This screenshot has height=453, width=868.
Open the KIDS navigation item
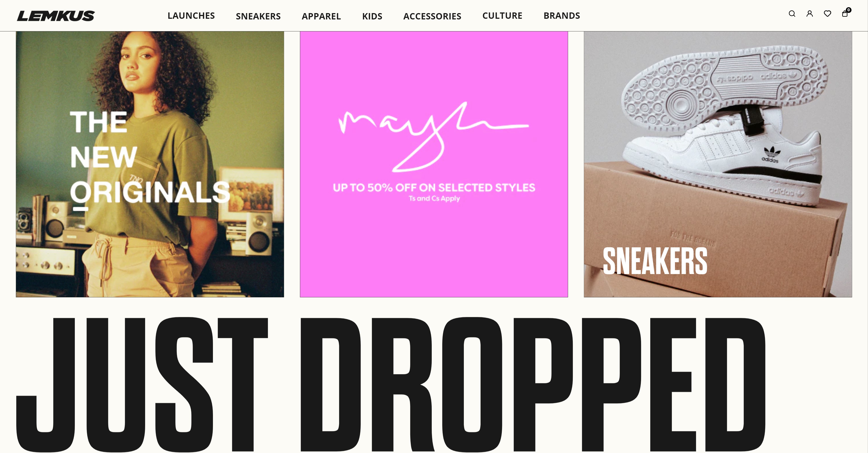[x=372, y=16]
